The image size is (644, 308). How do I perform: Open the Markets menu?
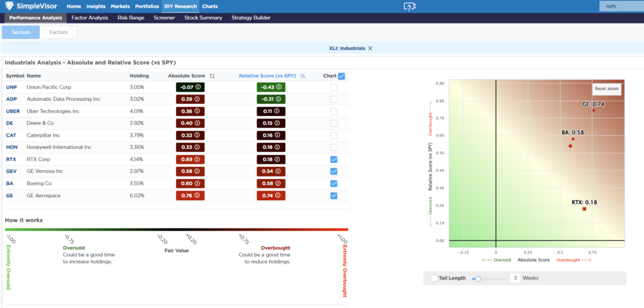[120, 6]
